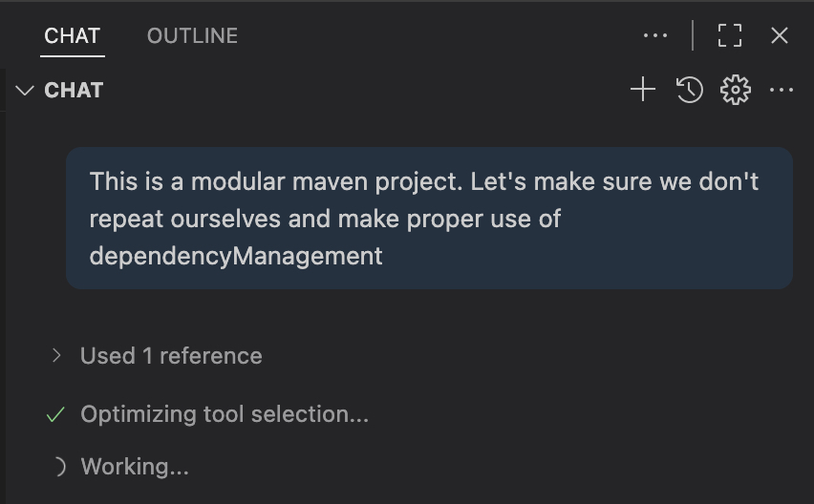Collapse the CHAT section chevron

point(25,91)
